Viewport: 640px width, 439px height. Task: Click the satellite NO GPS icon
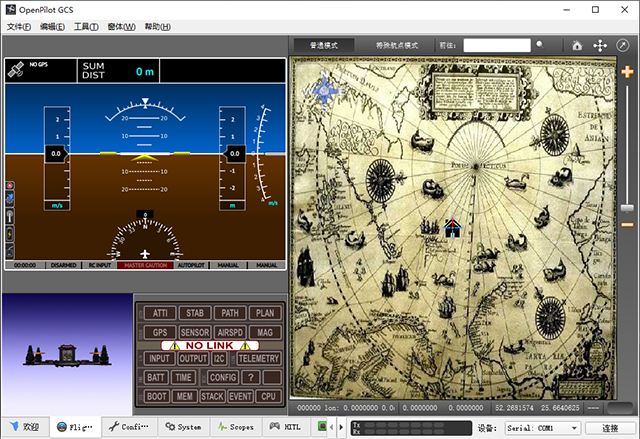(x=16, y=70)
